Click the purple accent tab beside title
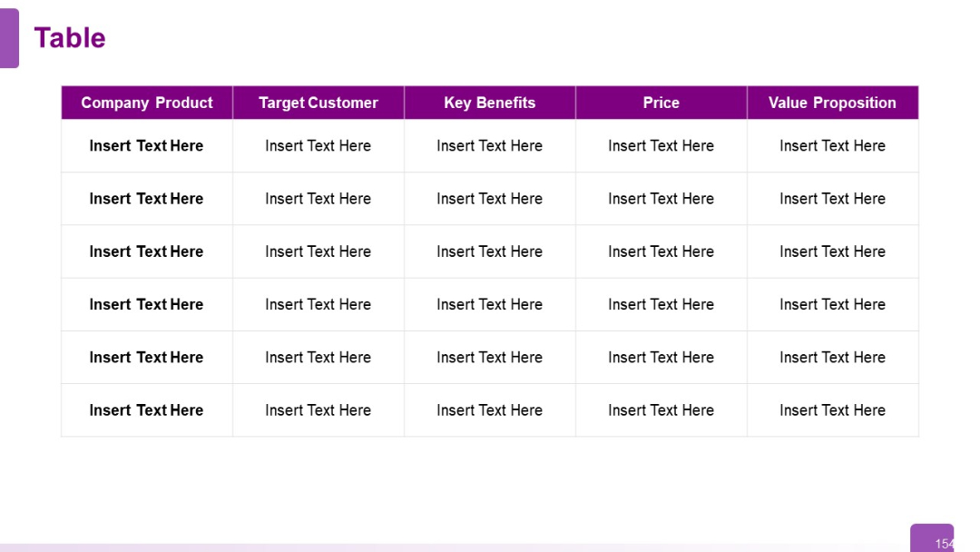The image size is (980, 552). [9, 38]
